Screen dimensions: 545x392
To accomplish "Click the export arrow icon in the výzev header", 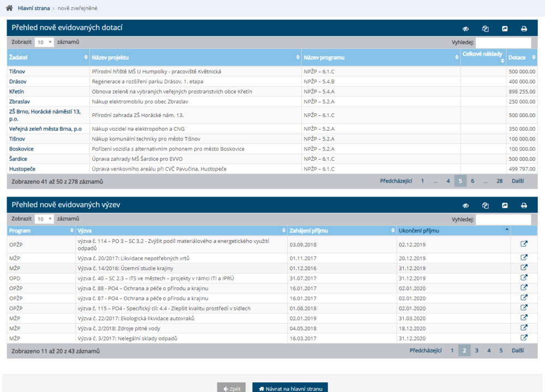I will [505, 206].
